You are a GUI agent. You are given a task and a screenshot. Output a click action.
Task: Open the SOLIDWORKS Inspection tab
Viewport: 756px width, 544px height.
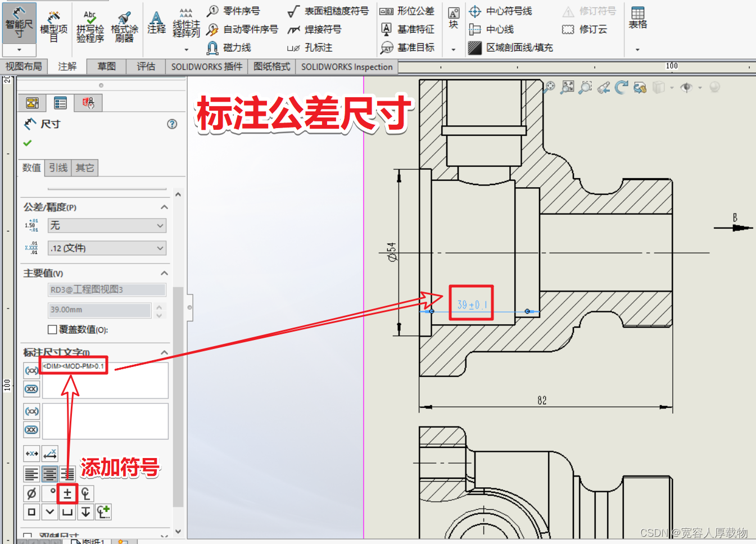pos(347,66)
